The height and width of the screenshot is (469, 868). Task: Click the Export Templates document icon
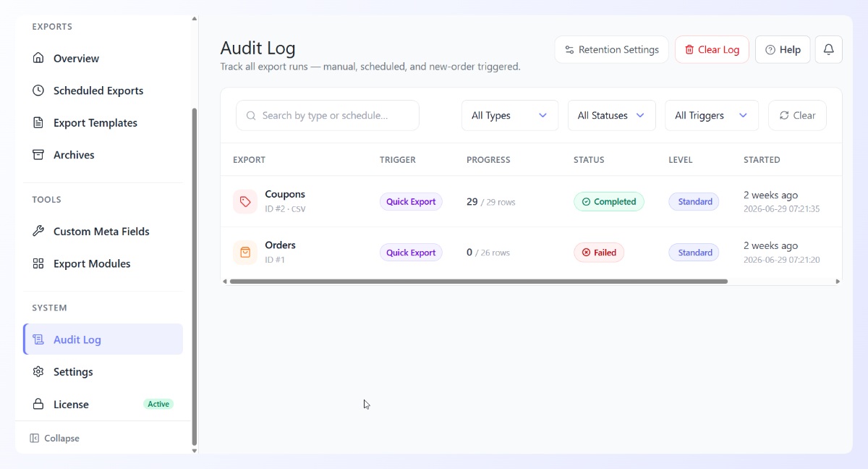pos(38,123)
